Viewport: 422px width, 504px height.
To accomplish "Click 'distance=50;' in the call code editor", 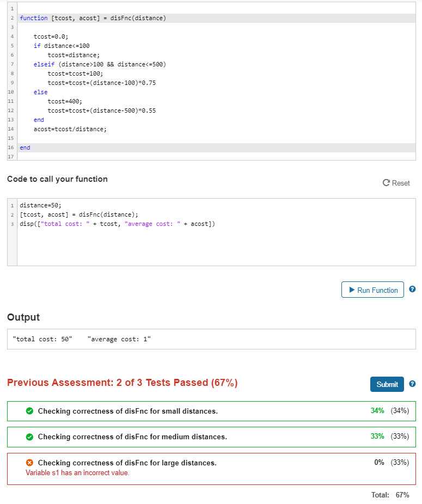I will pyautogui.click(x=40, y=205).
